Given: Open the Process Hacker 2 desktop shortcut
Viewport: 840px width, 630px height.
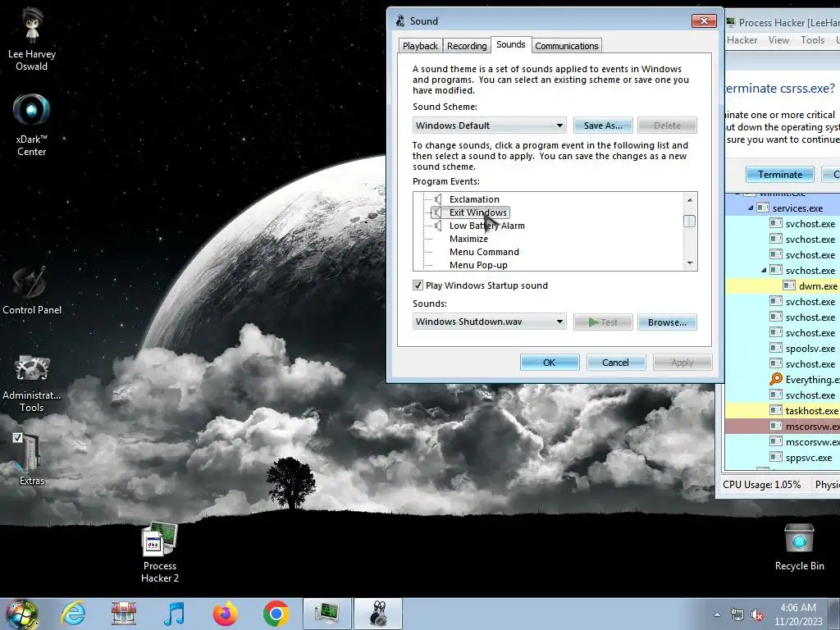Looking at the screenshot, I should tap(160, 552).
